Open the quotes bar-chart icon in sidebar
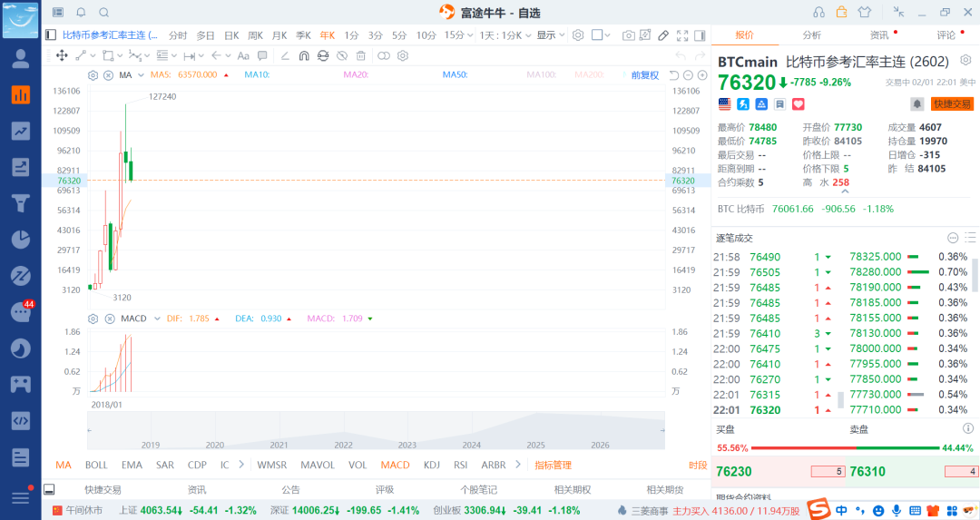This screenshot has width=980, height=520. (x=21, y=94)
